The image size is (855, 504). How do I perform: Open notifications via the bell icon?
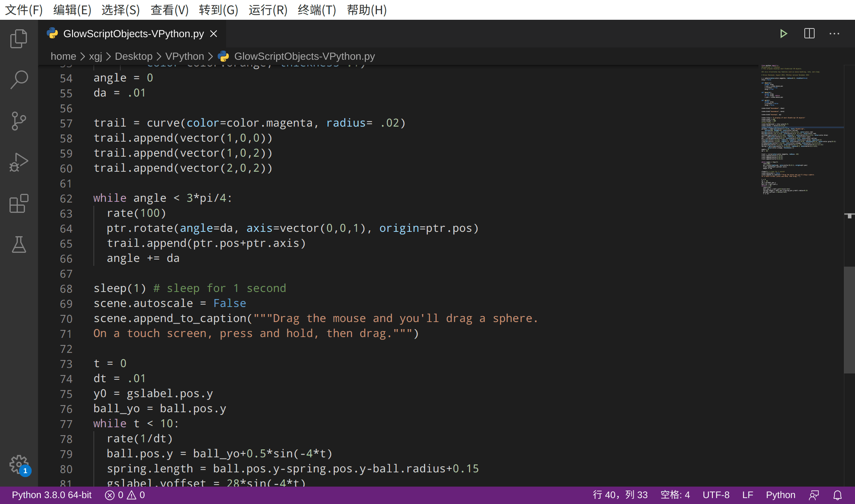(838, 495)
